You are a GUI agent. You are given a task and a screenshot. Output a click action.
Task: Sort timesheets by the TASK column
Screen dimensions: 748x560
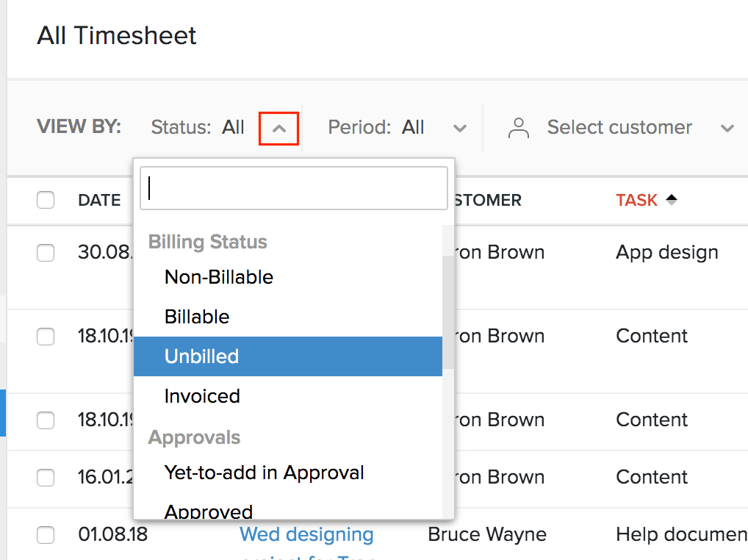coord(636,200)
